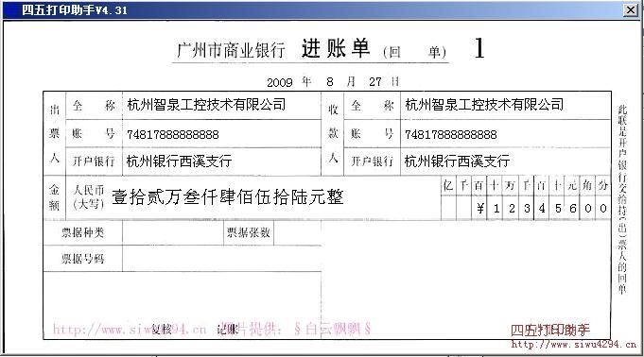Select digit 2 in the 万 column
The width and height of the screenshot is (644, 357).
tap(512, 209)
